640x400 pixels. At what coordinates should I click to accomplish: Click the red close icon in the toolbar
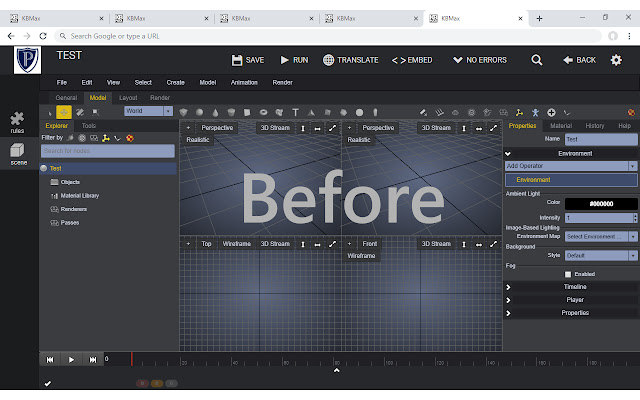click(631, 112)
